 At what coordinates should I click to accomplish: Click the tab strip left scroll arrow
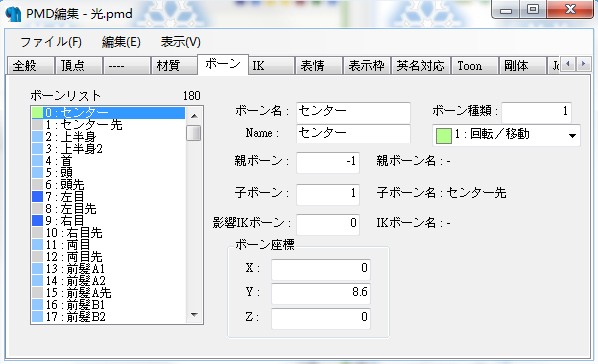point(568,64)
